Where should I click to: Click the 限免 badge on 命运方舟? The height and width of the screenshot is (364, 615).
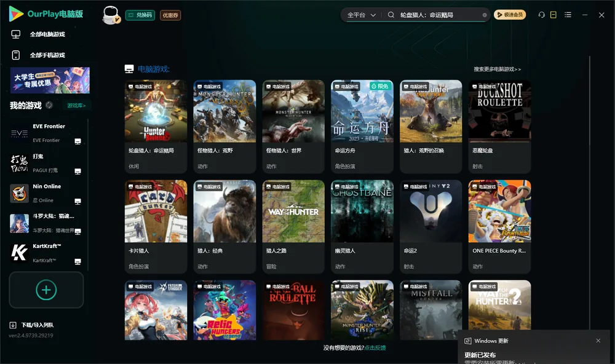click(380, 86)
